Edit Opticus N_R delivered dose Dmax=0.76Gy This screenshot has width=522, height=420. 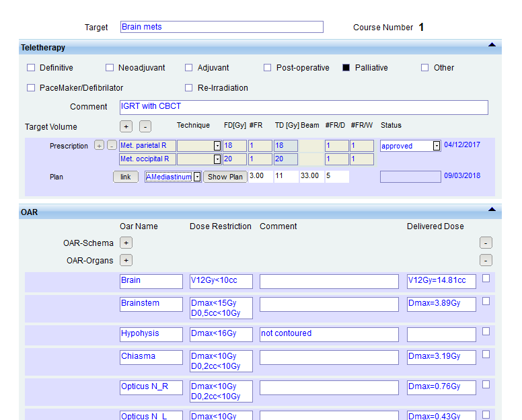(x=441, y=388)
